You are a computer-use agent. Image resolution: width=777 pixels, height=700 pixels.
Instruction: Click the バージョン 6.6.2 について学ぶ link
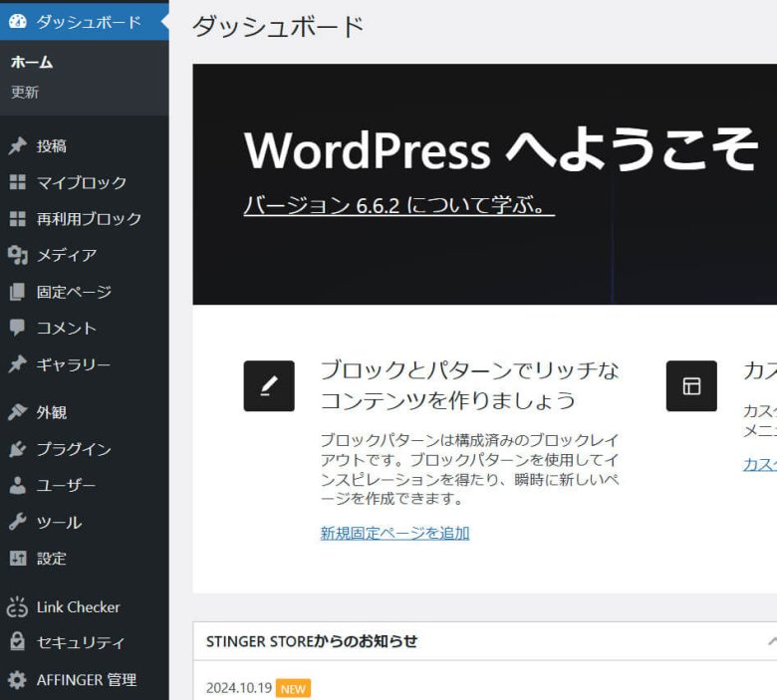[398, 206]
